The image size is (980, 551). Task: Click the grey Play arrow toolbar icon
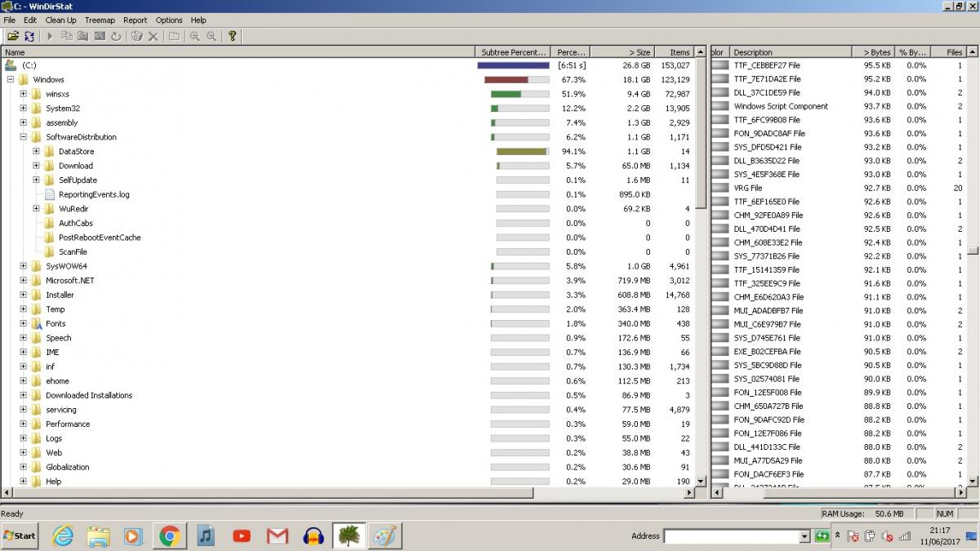pyautogui.click(x=50, y=36)
